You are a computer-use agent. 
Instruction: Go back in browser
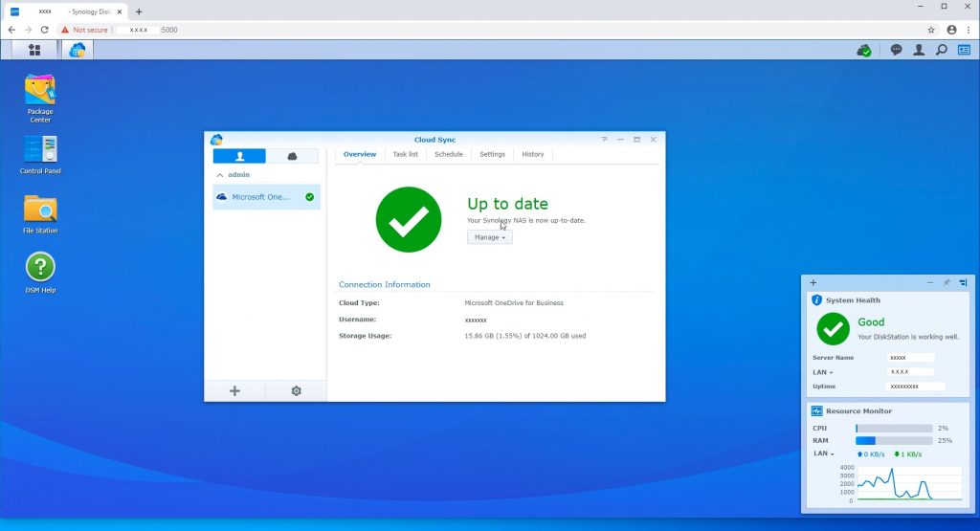pos(11,30)
